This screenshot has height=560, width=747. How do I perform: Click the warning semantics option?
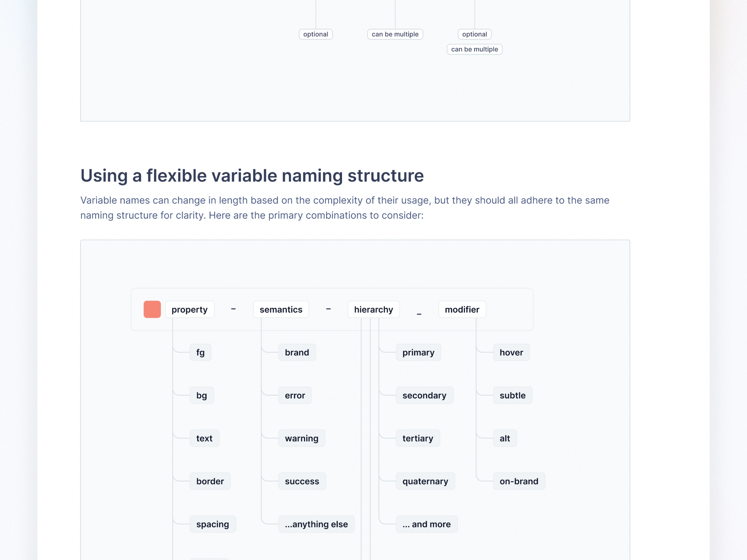point(301,438)
